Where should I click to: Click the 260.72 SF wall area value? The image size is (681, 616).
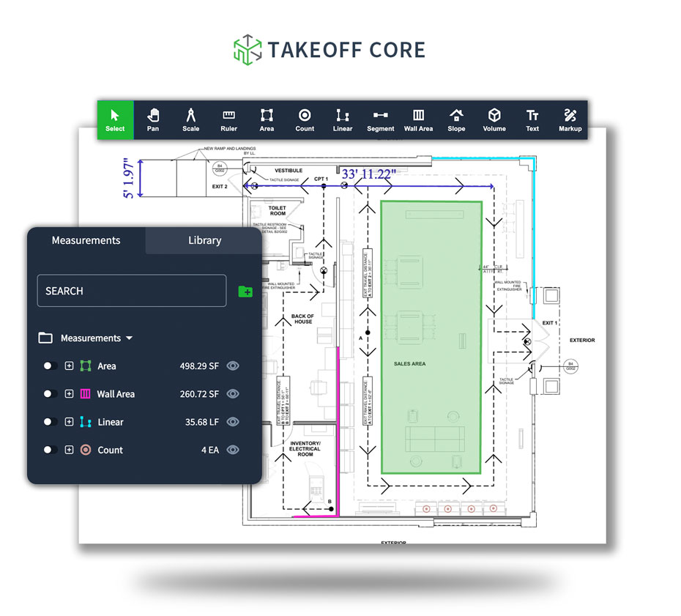(x=199, y=394)
